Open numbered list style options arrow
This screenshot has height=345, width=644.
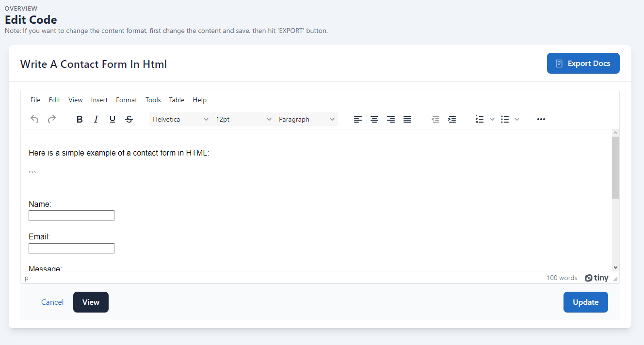pos(492,119)
